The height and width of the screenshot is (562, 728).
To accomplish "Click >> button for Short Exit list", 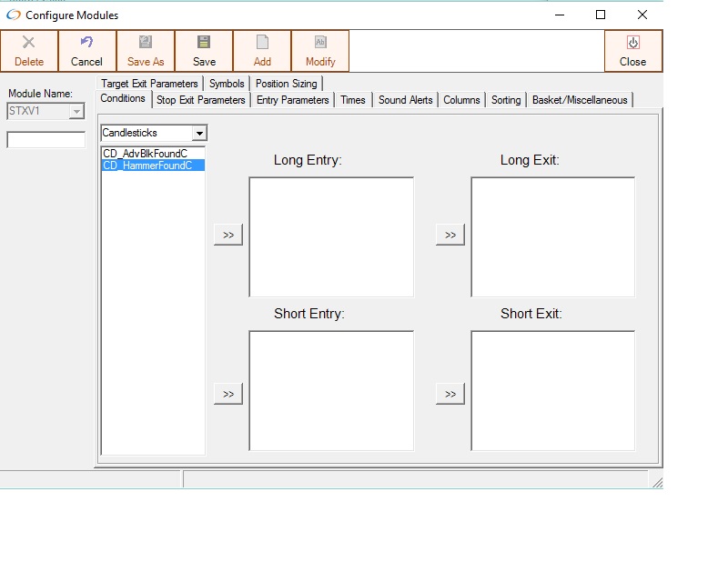I will coord(450,394).
